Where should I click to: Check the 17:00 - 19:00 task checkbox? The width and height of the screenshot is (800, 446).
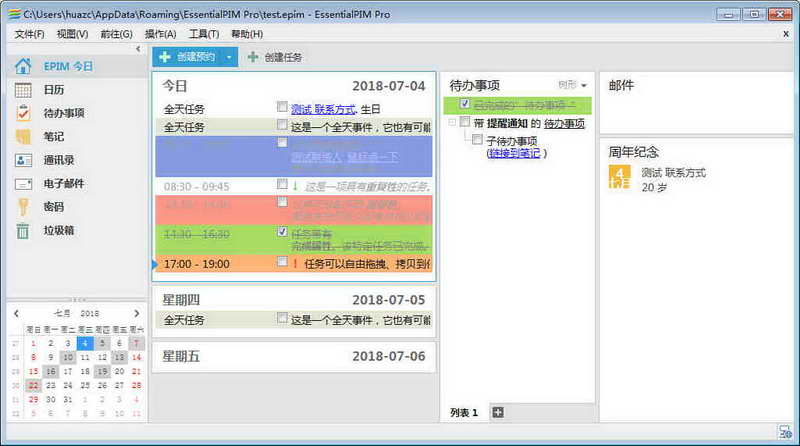(282, 261)
